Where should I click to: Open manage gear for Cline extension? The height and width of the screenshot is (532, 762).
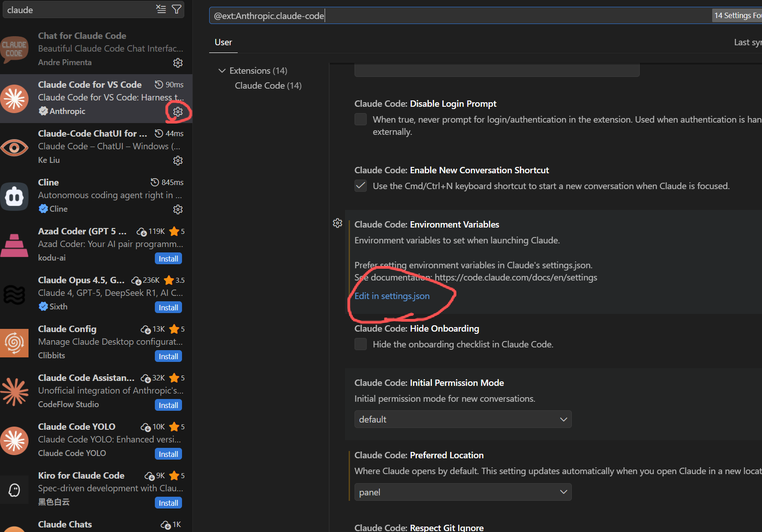click(178, 209)
